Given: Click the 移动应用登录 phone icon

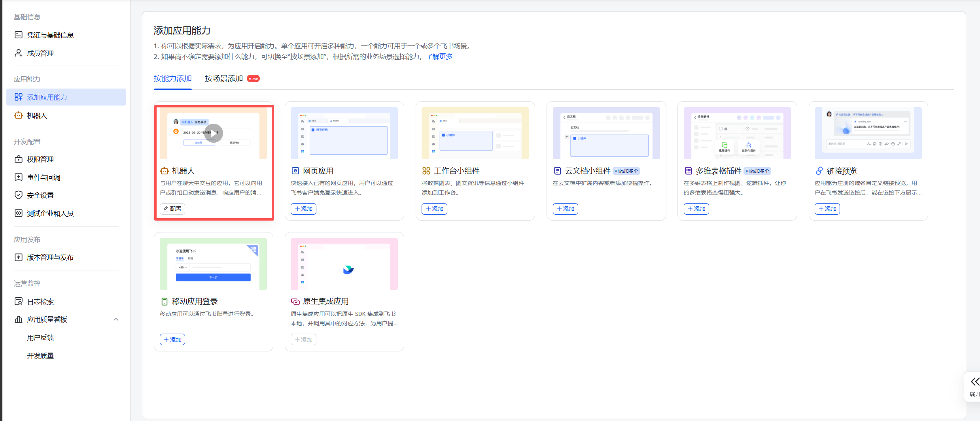Looking at the screenshot, I should point(164,302).
